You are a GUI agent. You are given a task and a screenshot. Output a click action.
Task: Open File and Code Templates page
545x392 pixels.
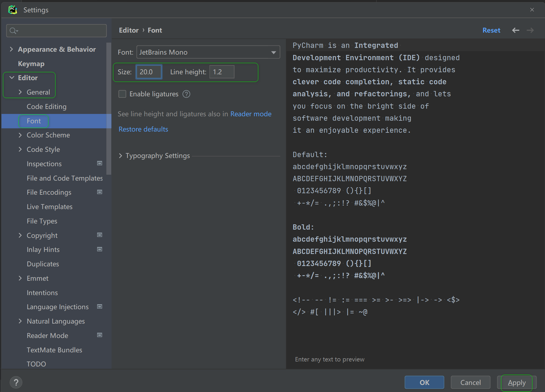point(65,178)
